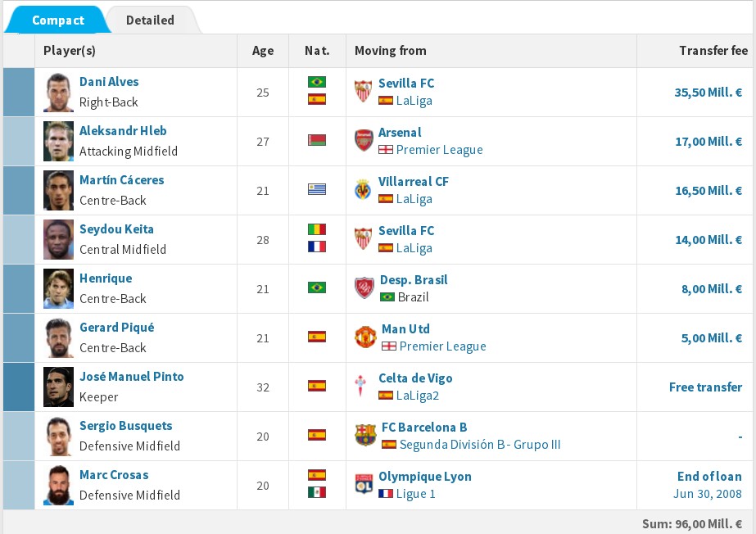Open Dani Alves player profile link
Image resolution: width=756 pixels, height=534 pixels.
(x=109, y=82)
